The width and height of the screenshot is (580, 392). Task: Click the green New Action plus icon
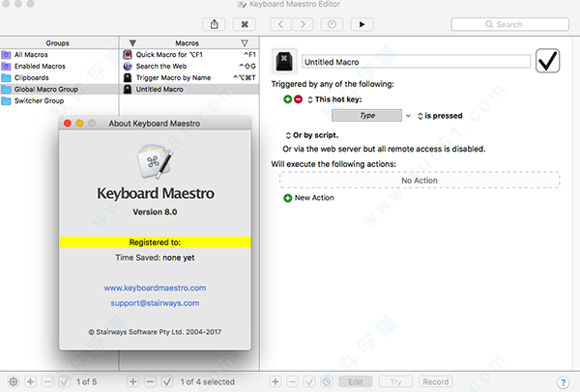[x=287, y=198]
